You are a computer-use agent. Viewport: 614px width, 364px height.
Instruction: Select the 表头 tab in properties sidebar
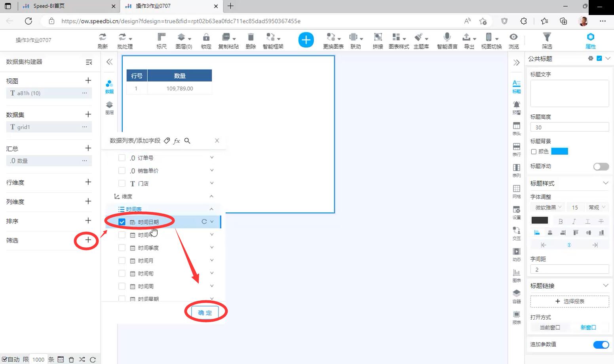pos(516,128)
